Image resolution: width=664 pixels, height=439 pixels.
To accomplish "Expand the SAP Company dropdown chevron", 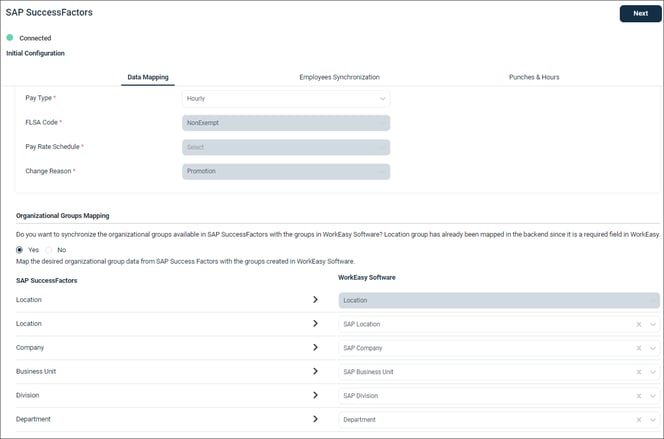I will click(653, 348).
